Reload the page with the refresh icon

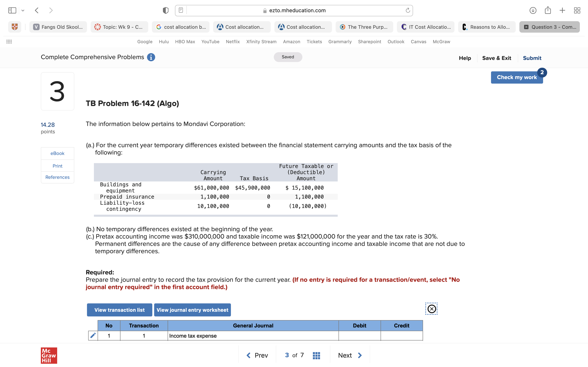coord(408,10)
